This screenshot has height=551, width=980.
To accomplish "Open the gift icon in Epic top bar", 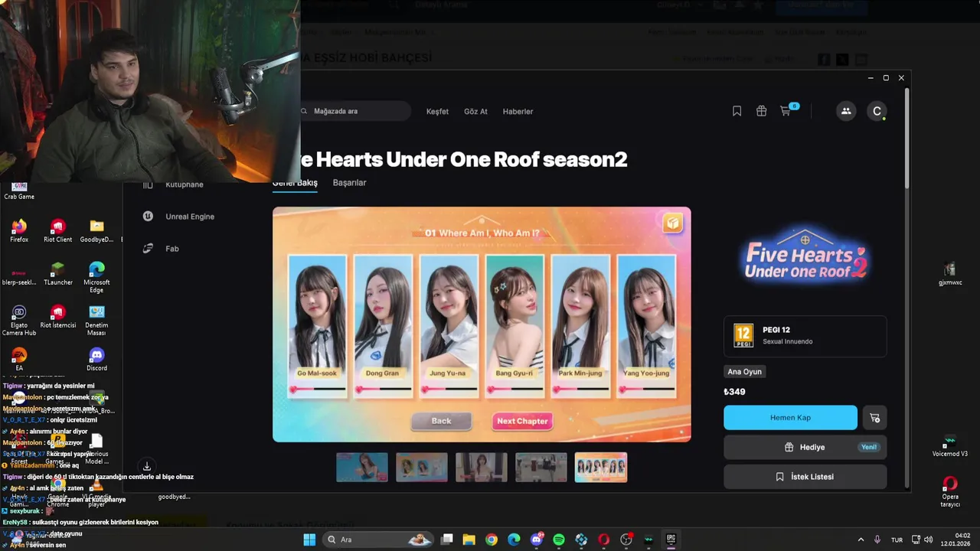I will click(x=761, y=111).
